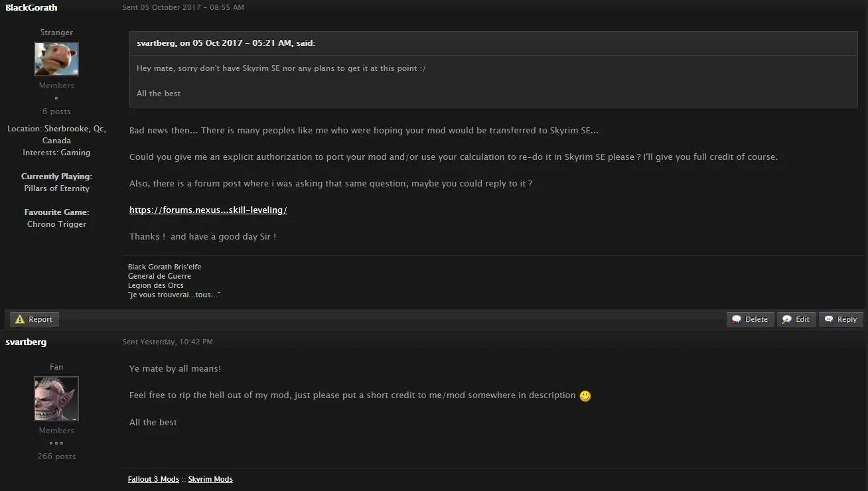View svartberg's user profile name
This screenshot has height=491, width=868.
(26, 342)
